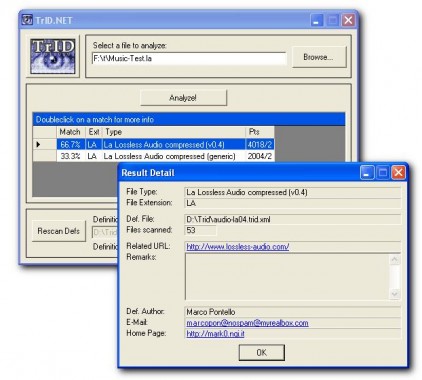Click the "Doubleclick on a match for more info" caption
This screenshot has height=380, width=422.
click(x=95, y=119)
